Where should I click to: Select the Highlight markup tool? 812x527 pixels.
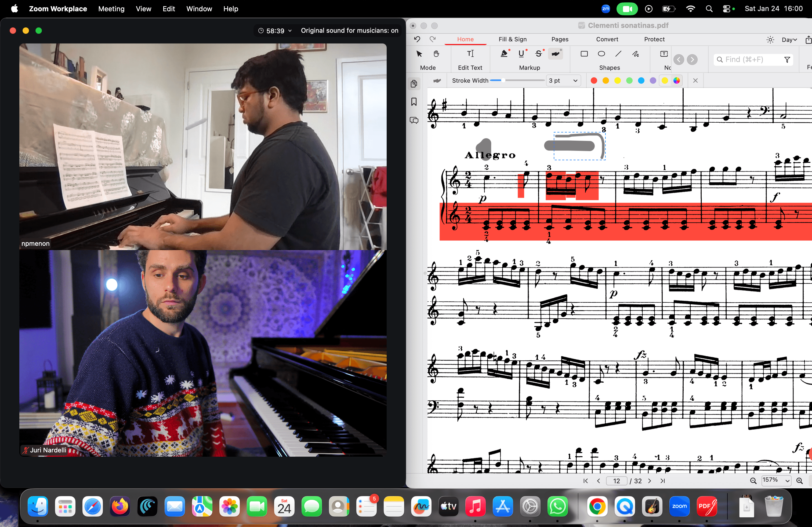504,54
